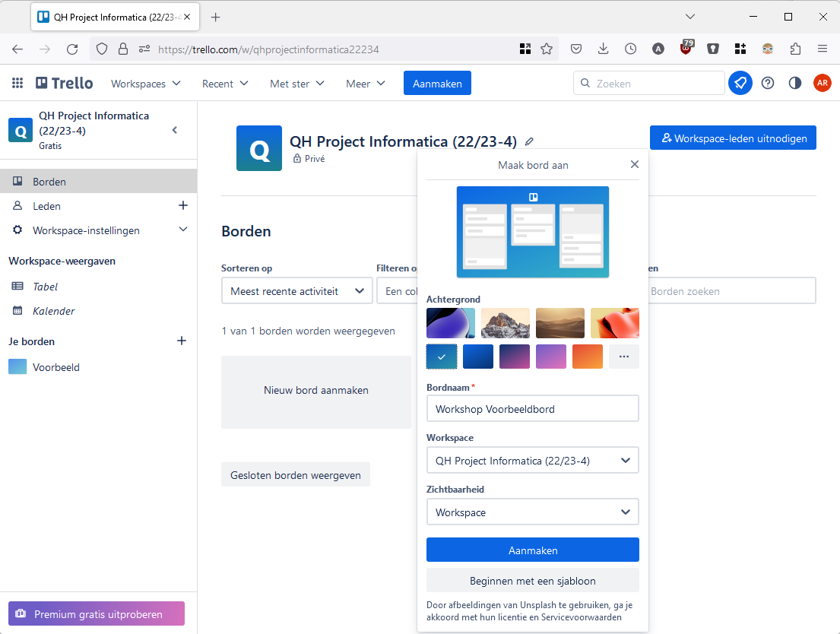The width and height of the screenshot is (840, 634).
Task: Toggle the theme contrast icon
Action: 795,83
